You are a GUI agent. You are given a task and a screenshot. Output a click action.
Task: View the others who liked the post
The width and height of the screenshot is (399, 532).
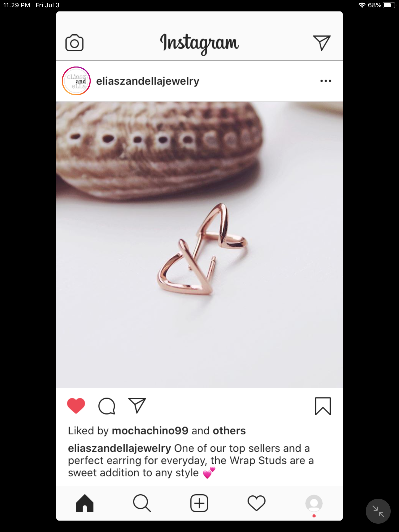pyautogui.click(x=229, y=431)
